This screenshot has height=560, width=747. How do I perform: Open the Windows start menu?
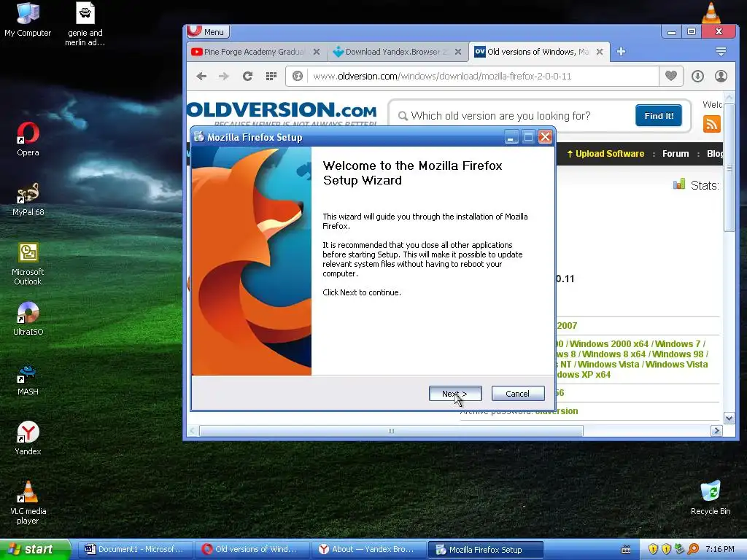(35, 550)
